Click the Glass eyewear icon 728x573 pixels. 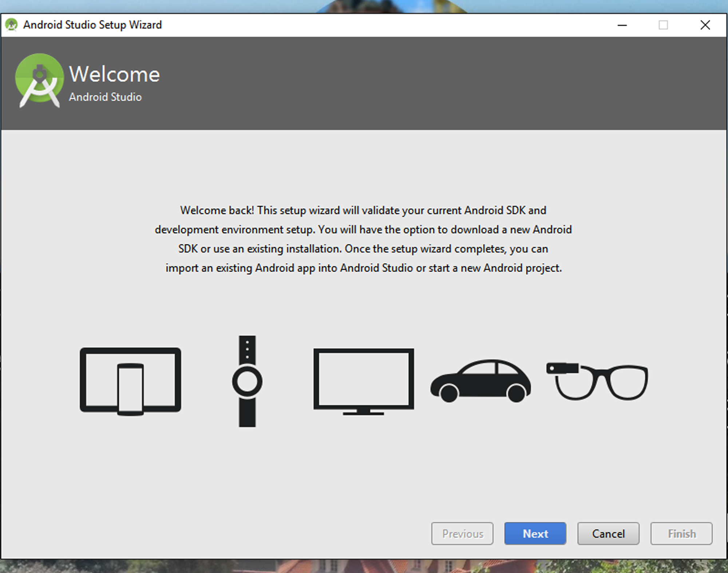597,381
